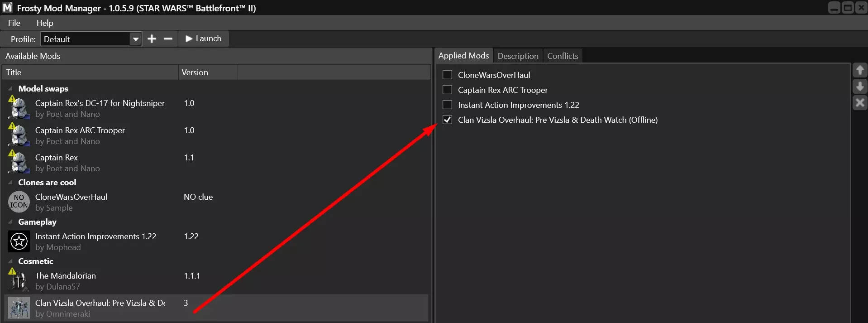868x323 pixels.
Task: Click Captain Rex's DC-17 for Nightsniper icon
Action: [19, 108]
